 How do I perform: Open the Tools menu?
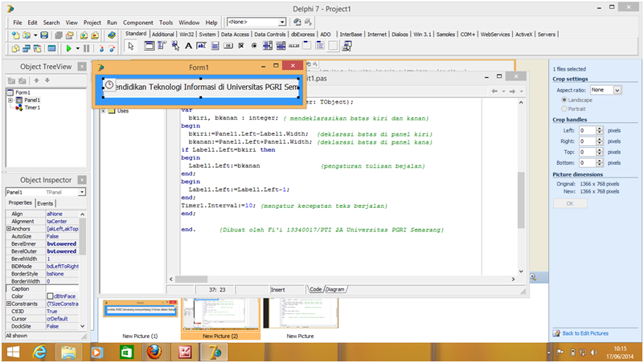pyautogui.click(x=166, y=22)
